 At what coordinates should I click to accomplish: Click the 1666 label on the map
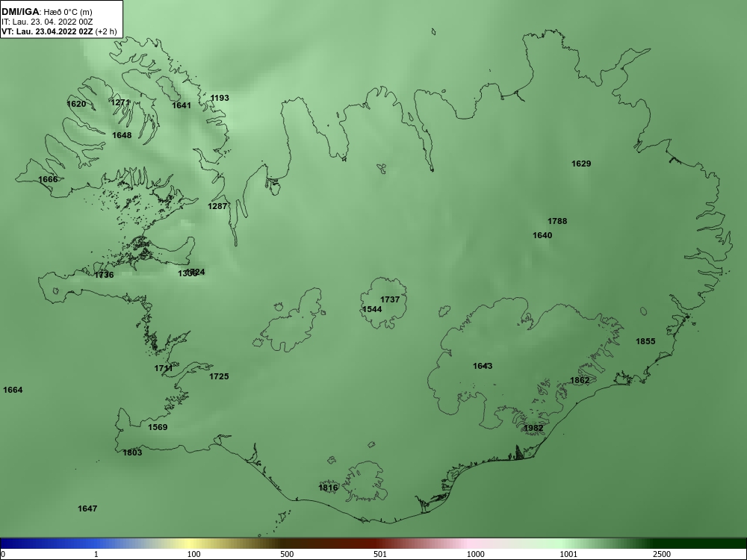click(x=48, y=179)
